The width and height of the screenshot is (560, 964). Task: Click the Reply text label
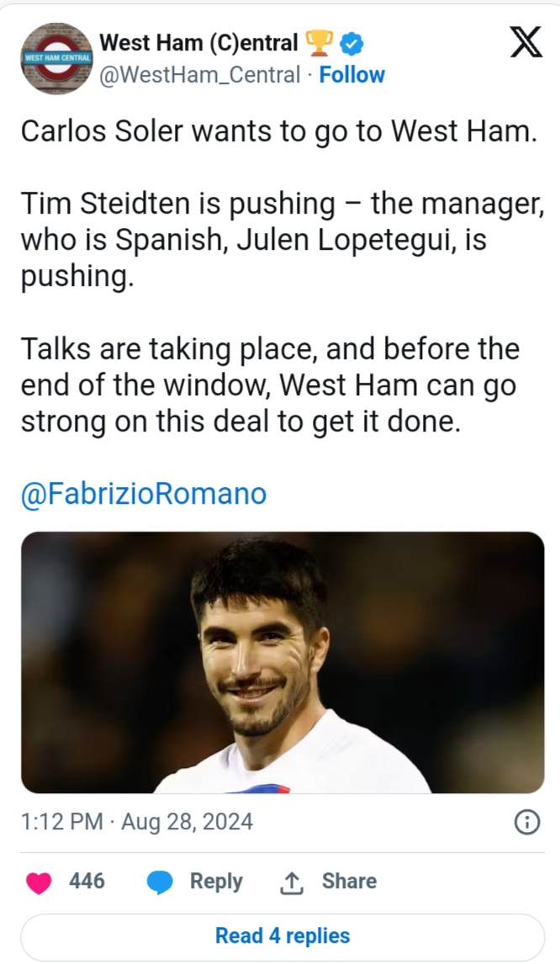216,882
